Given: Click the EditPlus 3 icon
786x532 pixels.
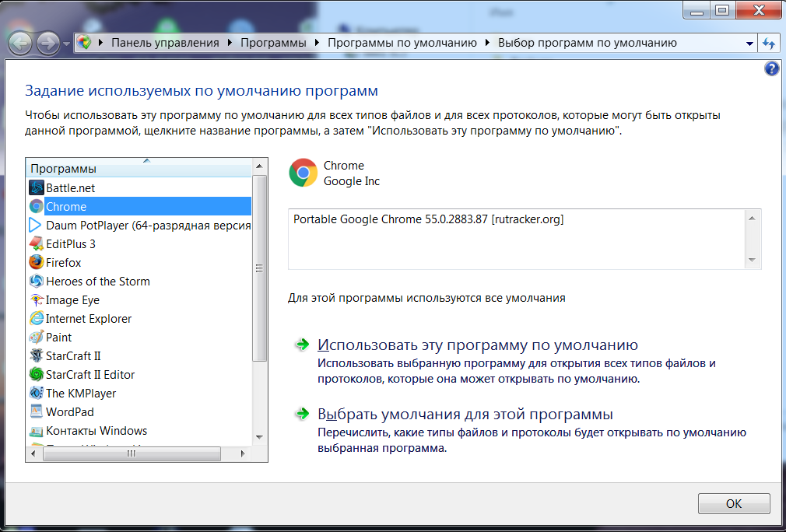Looking at the screenshot, I should (36, 243).
